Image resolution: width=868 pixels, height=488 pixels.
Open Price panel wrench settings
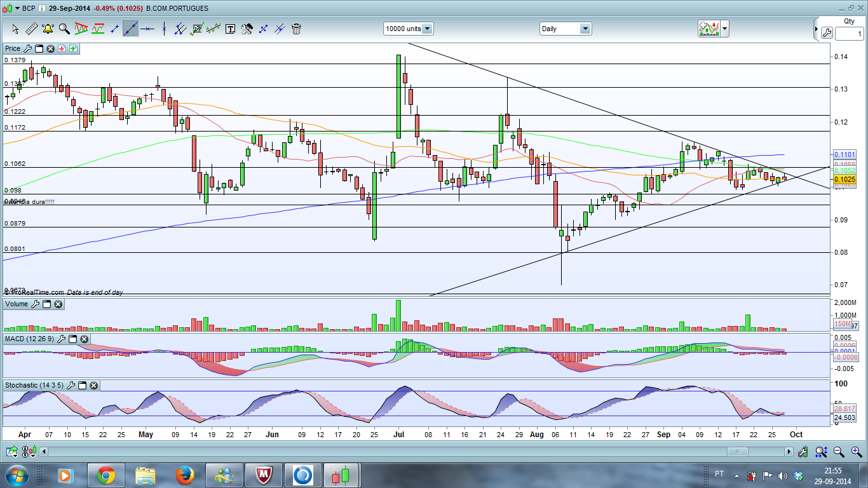coord(27,48)
